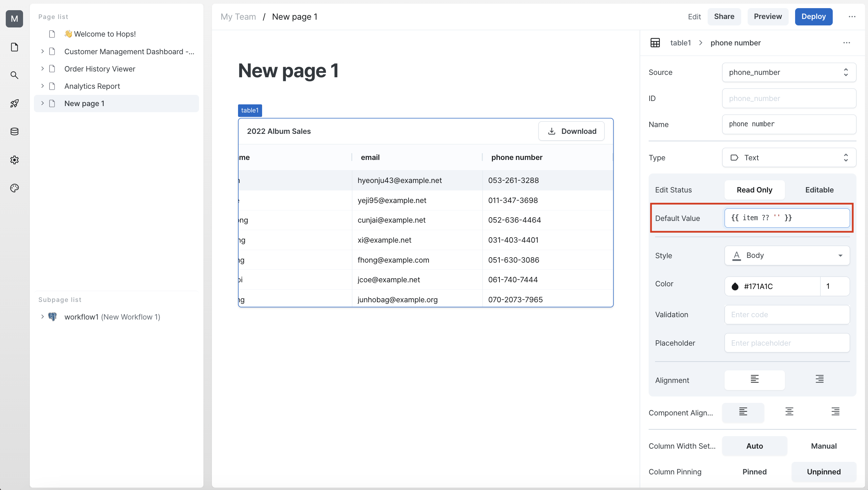Click the Share menu item in top bar
Image resolution: width=868 pixels, height=490 pixels.
click(724, 16)
